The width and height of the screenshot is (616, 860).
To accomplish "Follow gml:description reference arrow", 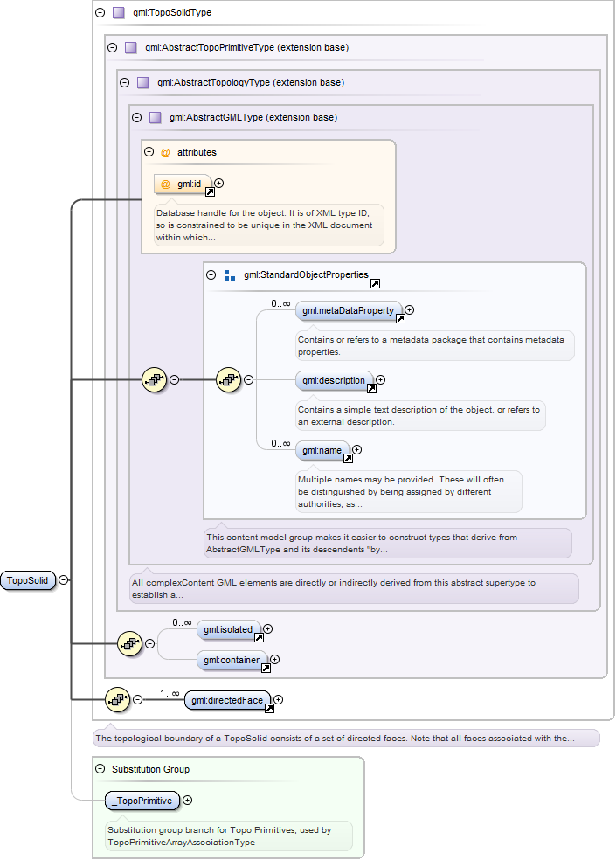I will pyautogui.click(x=371, y=388).
